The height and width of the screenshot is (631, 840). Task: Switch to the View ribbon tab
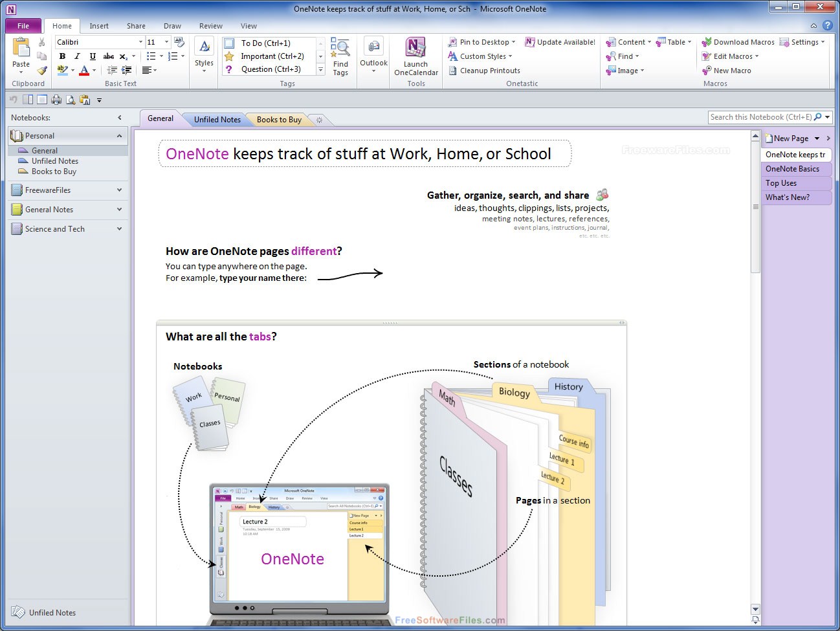249,26
